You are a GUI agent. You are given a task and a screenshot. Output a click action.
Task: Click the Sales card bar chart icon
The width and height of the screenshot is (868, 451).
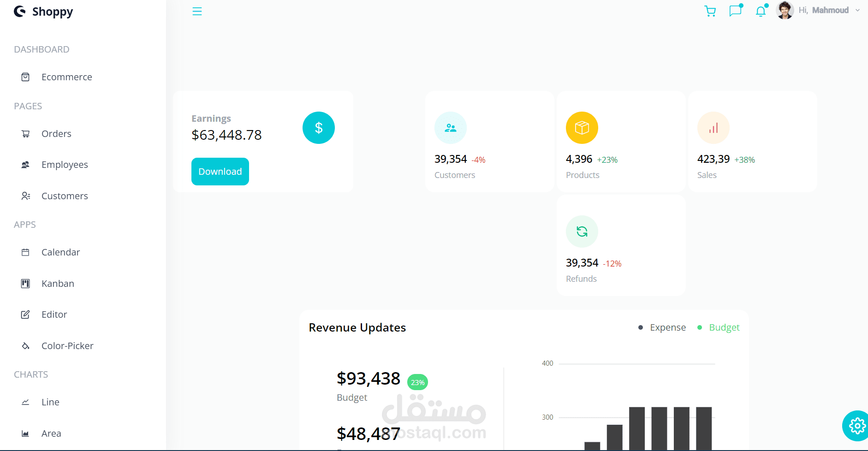713,128
